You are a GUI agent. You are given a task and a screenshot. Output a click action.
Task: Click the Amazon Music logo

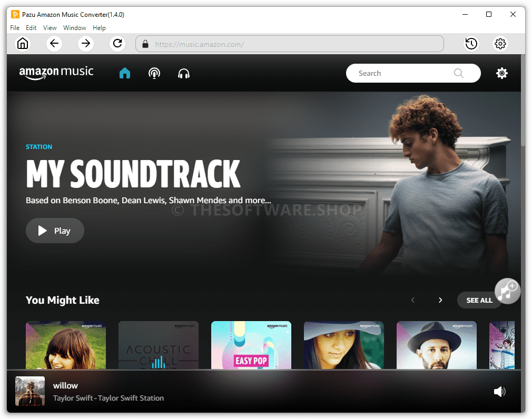click(x=56, y=73)
